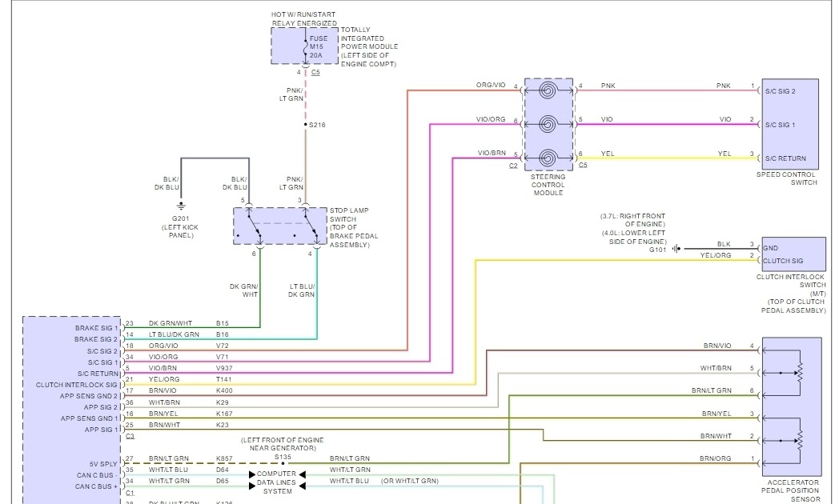Image resolution: width=839 pixels, height=504 pixels.
Task: Click circuit code D64
Action: tap(223, 470)
